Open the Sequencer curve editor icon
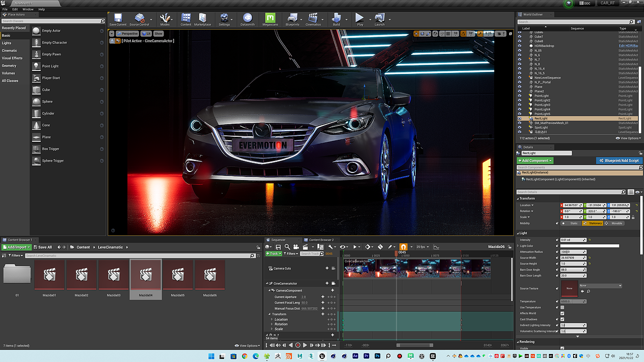Viewport: 644px width, 362px height. pyautogui.click(x=436, y=247)
